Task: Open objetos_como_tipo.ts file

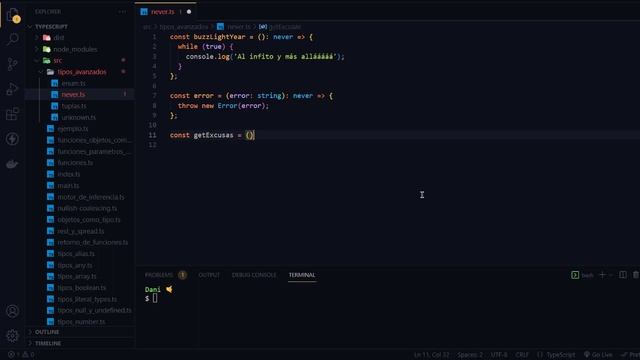Action: pyautogui.click(x=89, y=220)
